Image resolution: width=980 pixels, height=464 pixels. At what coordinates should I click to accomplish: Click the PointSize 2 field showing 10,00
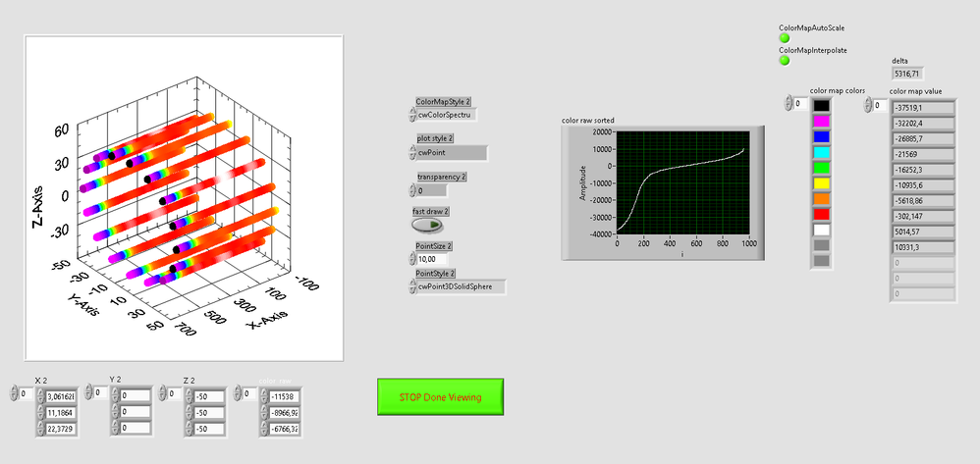[x=432, y=259]
